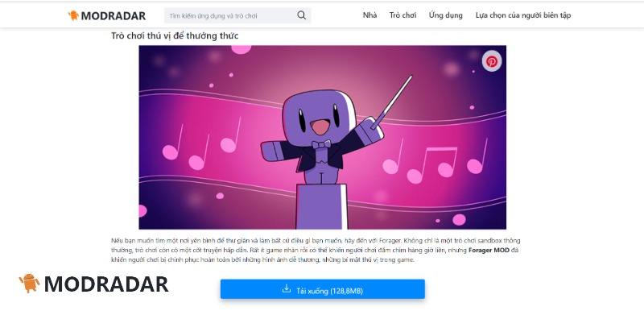This screenshot has width=644, height=311.
Task: Click the beamed music note in banner
Action: tap(431, 164)
